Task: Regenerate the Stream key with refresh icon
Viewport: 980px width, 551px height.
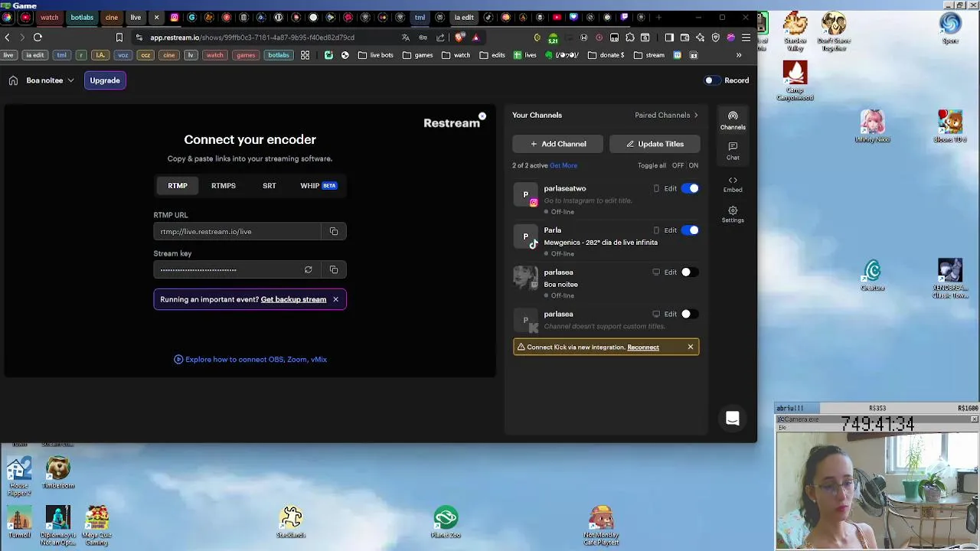Action: pos(308,269)
